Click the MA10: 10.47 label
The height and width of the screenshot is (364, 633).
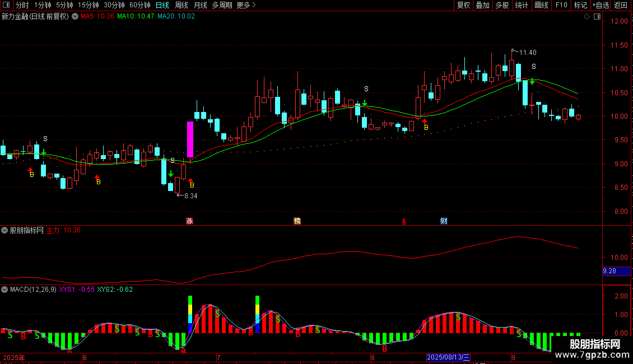[x=136, y=17]
